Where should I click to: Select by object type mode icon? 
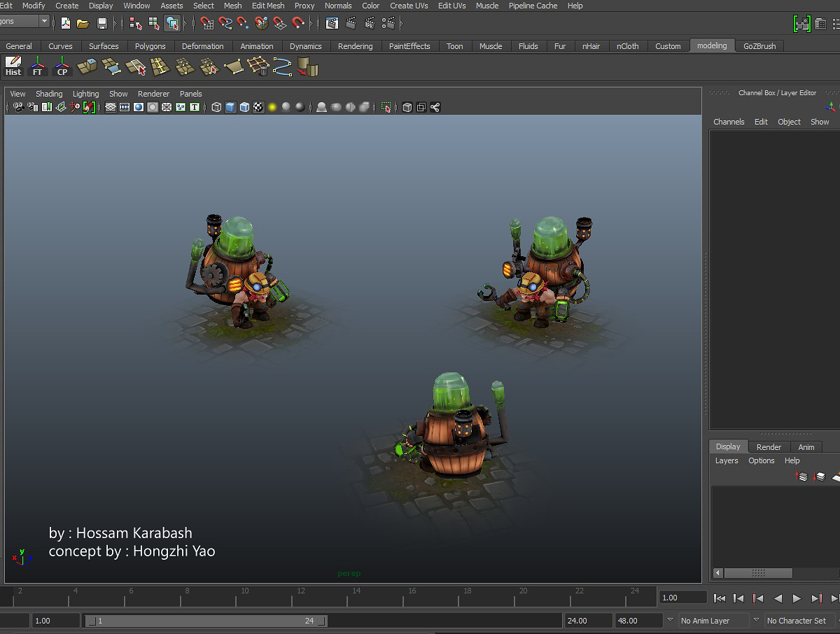pos(154,23)
